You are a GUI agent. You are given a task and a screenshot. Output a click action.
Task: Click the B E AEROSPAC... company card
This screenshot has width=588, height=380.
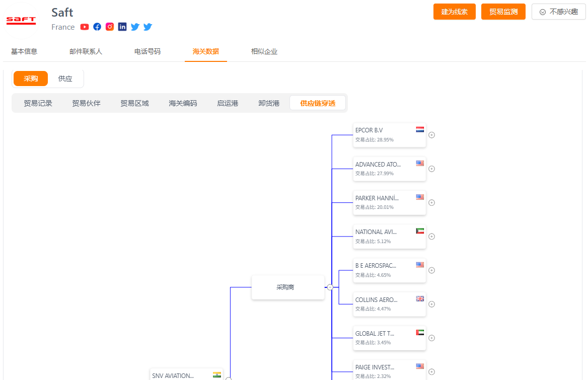point(389,271)
